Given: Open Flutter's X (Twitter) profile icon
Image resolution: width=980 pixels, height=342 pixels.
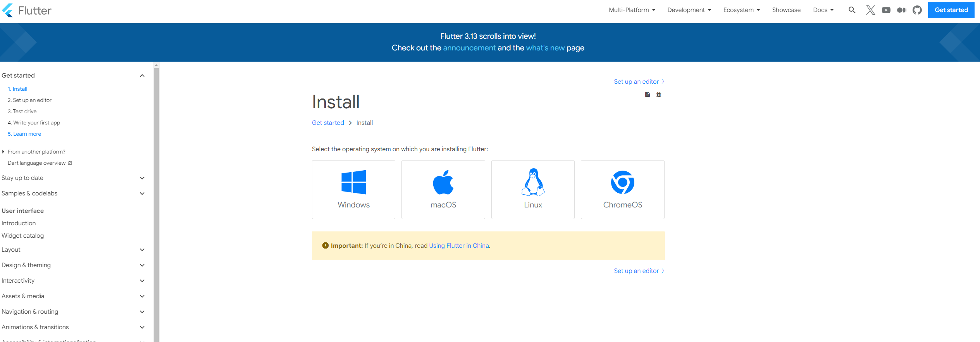Looking at the screenshot, I should [x=870, y=10].
